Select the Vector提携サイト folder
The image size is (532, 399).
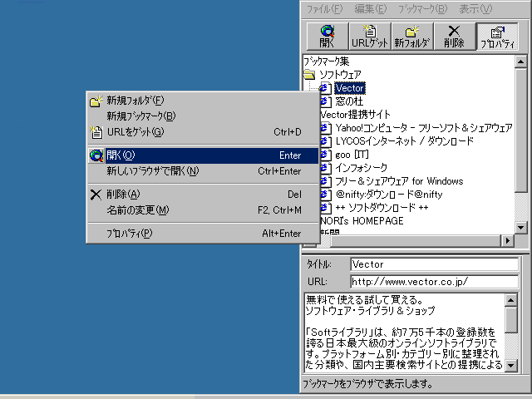click(x=355, y=115)
